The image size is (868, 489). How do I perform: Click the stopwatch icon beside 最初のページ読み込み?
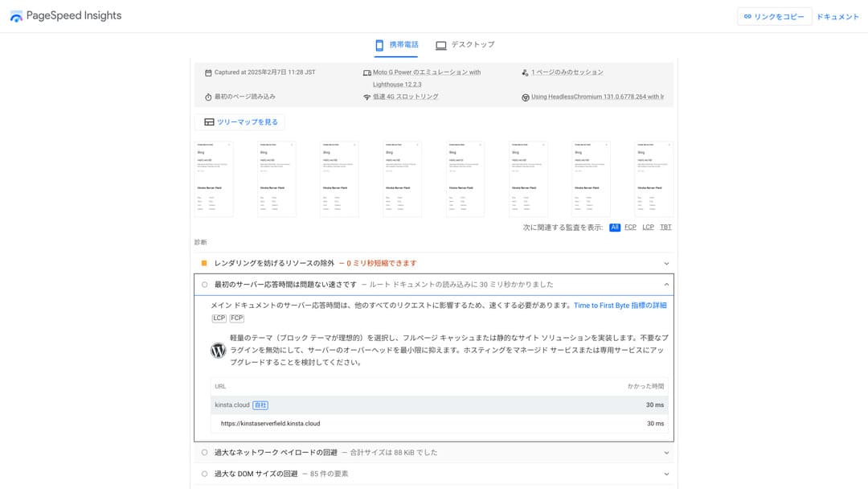click(208, 97)
